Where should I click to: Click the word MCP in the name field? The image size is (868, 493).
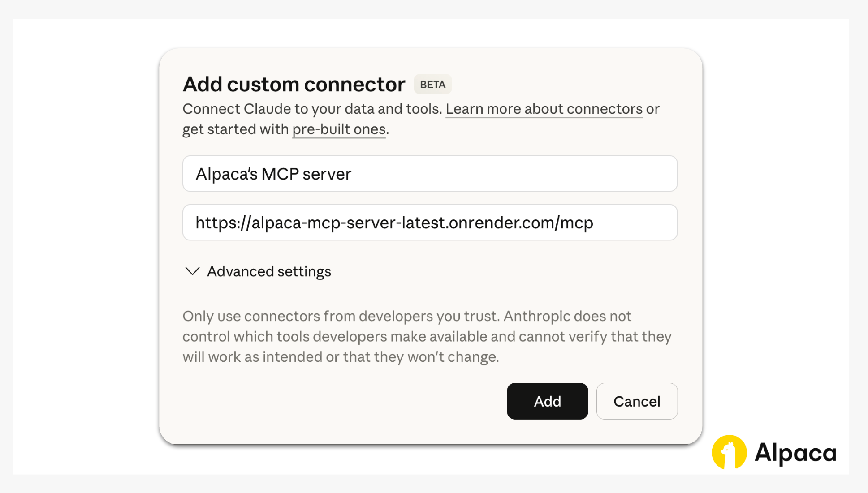(280, 174)
